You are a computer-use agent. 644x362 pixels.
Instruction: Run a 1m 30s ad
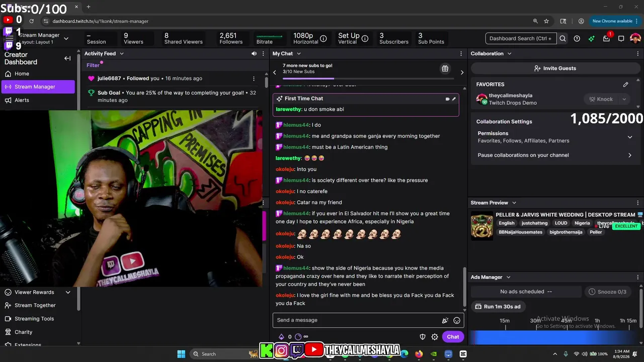(x=498, y=307)
